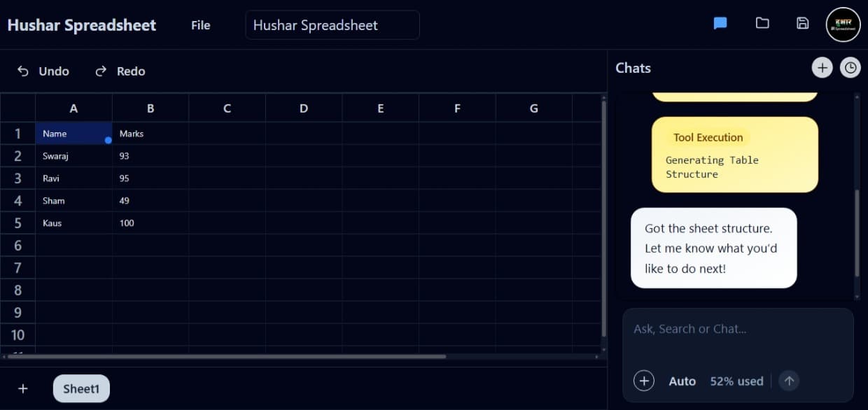This screenshot has height=410, width=868.
Task: Send message using the arrow icon
Action: pyautogui.click(x=789, y=381)
